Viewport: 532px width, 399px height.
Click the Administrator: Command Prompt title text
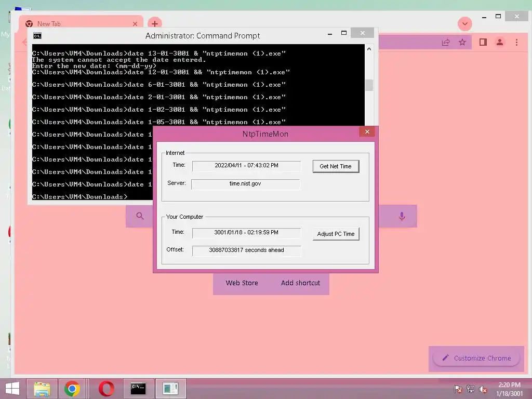coord(203,36)
